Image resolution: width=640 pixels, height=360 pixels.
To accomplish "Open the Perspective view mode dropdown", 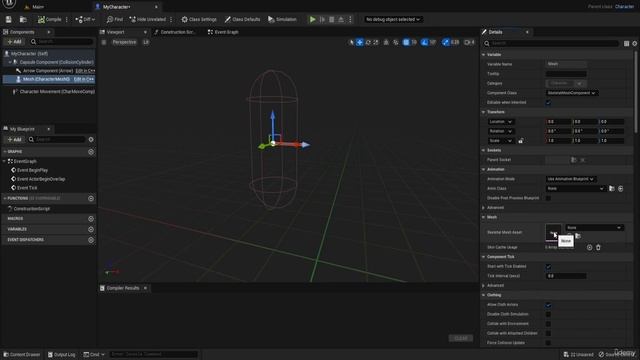I will tap(124, 42).
